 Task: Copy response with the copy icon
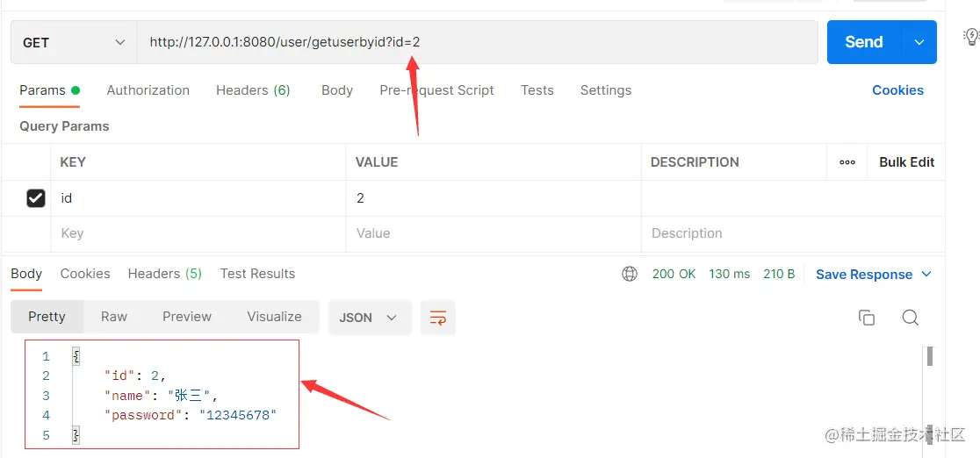(x=866, y=318)
